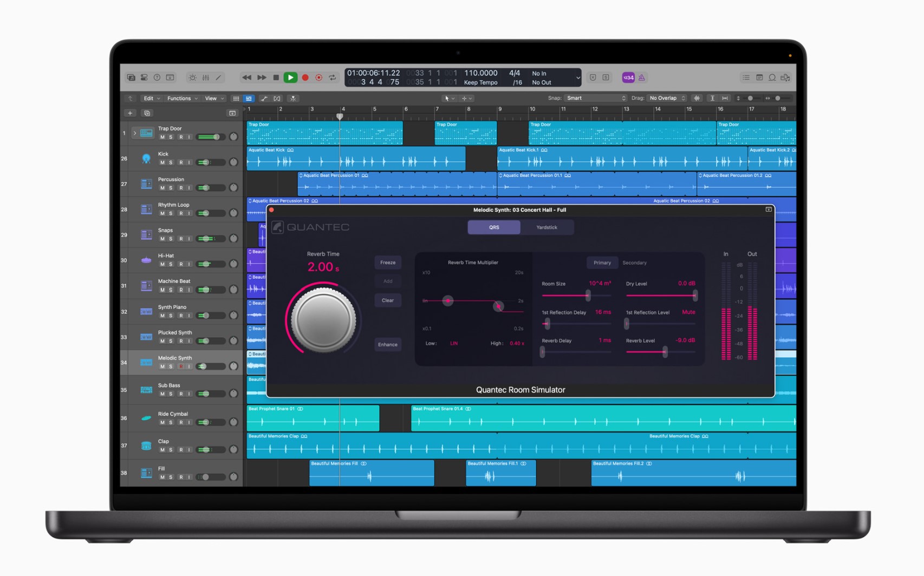This screenshot has width=924, height=576.
Task: Open the Mixer faders icon
Action: [x=206, y=77]
